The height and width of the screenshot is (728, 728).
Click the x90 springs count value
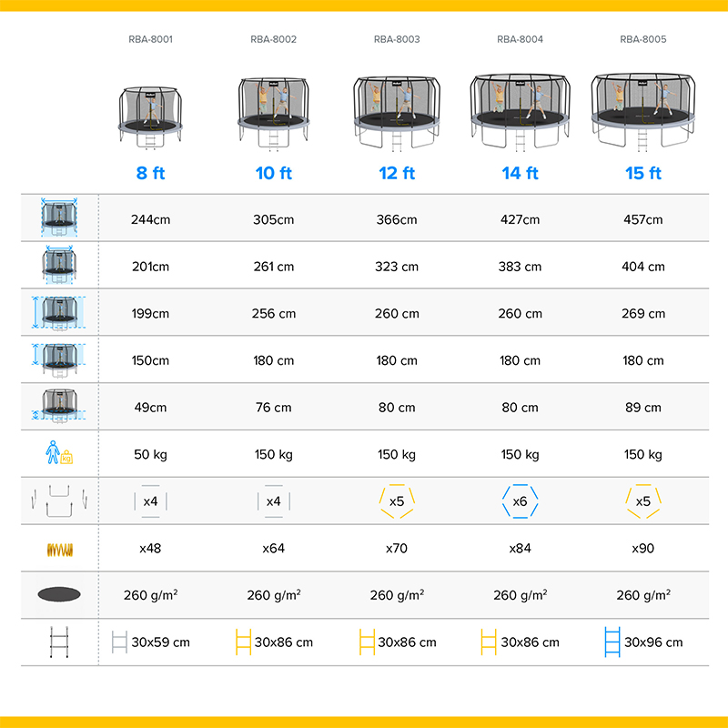coord(642,549)
